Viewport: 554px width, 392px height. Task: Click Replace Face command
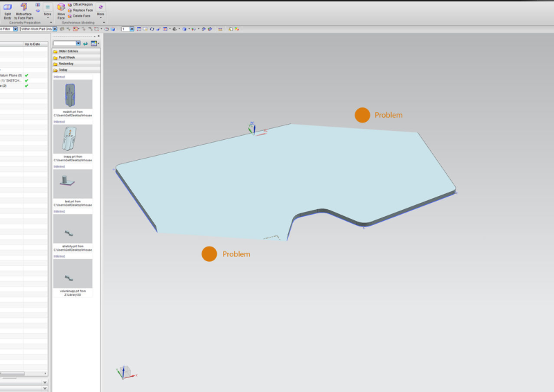(80, 10)
